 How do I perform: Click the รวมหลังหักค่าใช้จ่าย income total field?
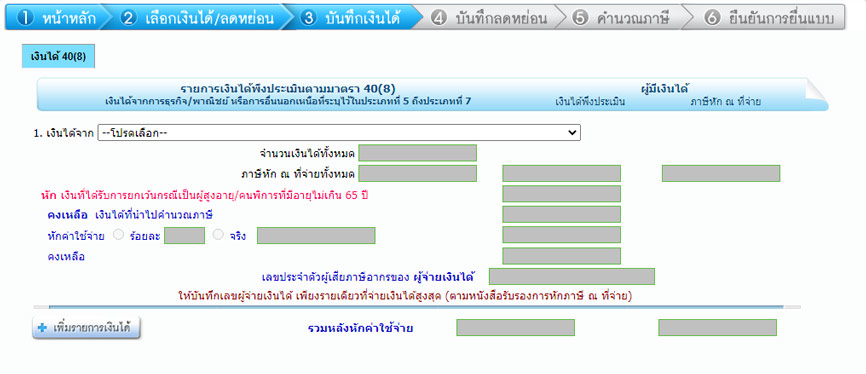(x=515, y=328)
